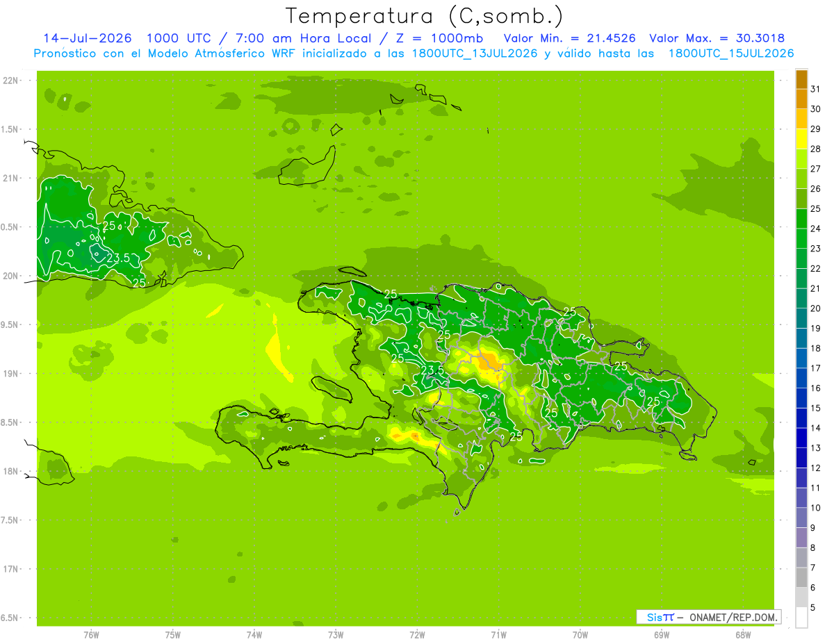
Task: Click the legend value 31
Action: (x=815, y=89)
